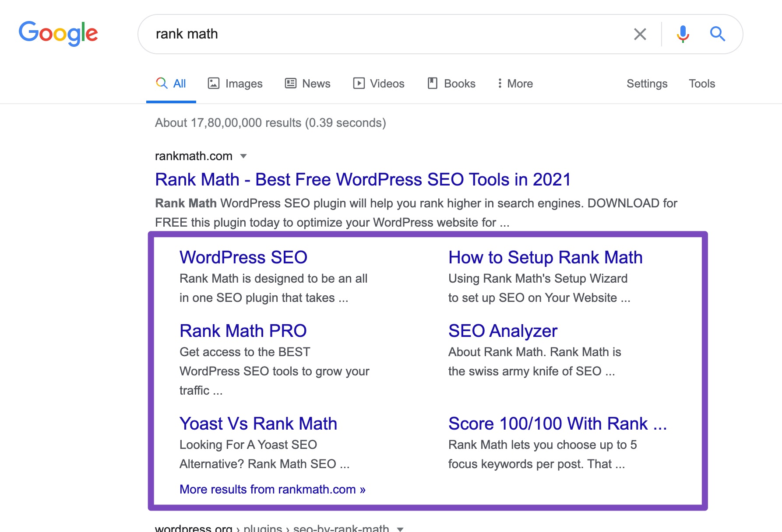Submit search with the magnifying glass icon
Screen dimensions: 782x532
click(x=717, y=34)
